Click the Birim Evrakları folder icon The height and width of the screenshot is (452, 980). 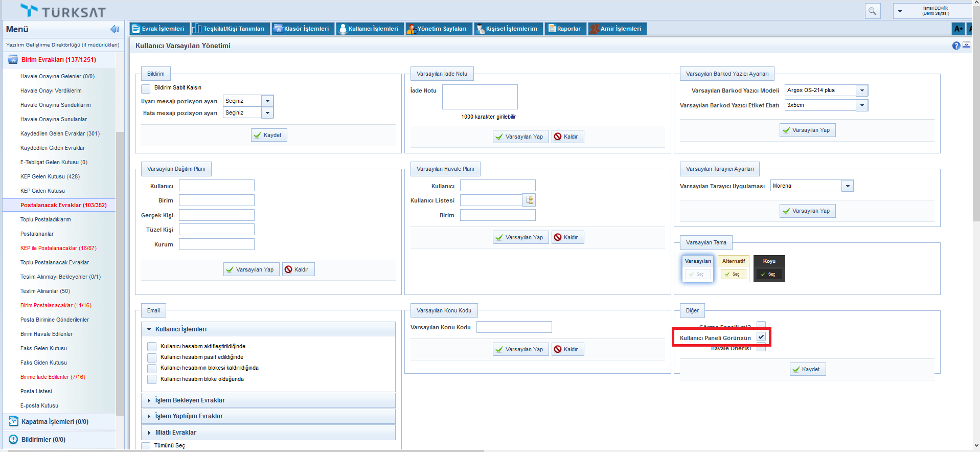point(13,60)
